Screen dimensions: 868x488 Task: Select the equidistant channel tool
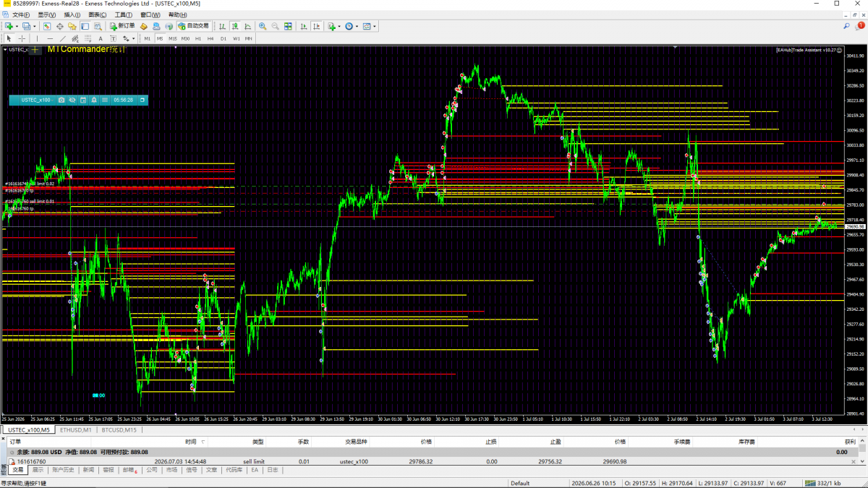point(75,38)
